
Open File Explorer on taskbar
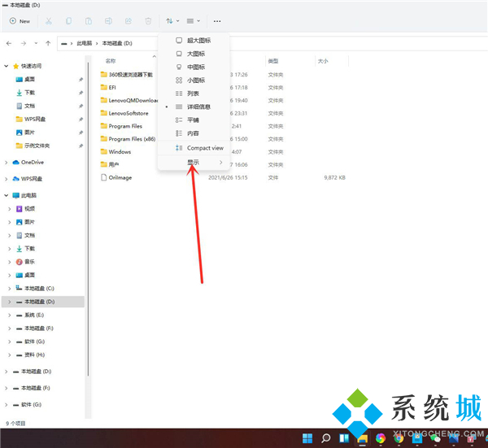pyautogui.click(x=362, y=439)
